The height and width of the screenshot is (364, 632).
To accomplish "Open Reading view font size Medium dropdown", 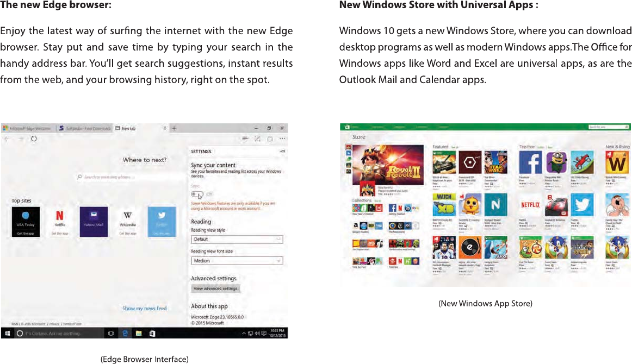I will pos(237,261).
